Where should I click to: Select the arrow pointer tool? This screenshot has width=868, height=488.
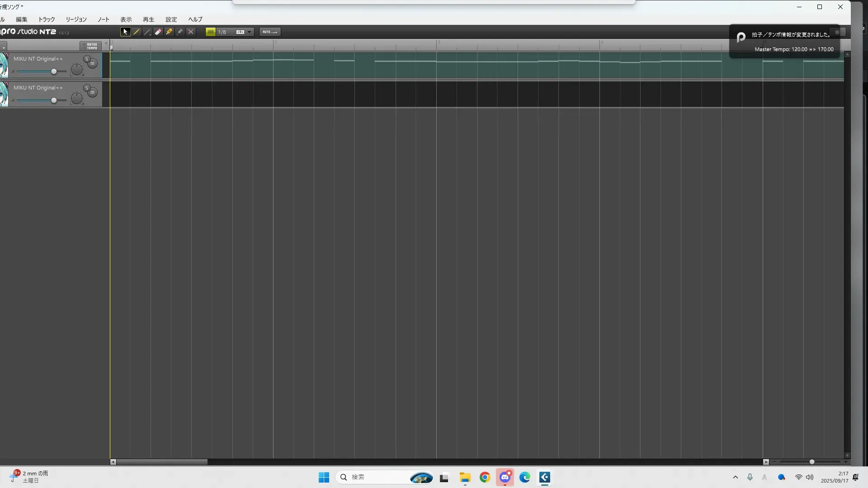(x=125, y=32)
